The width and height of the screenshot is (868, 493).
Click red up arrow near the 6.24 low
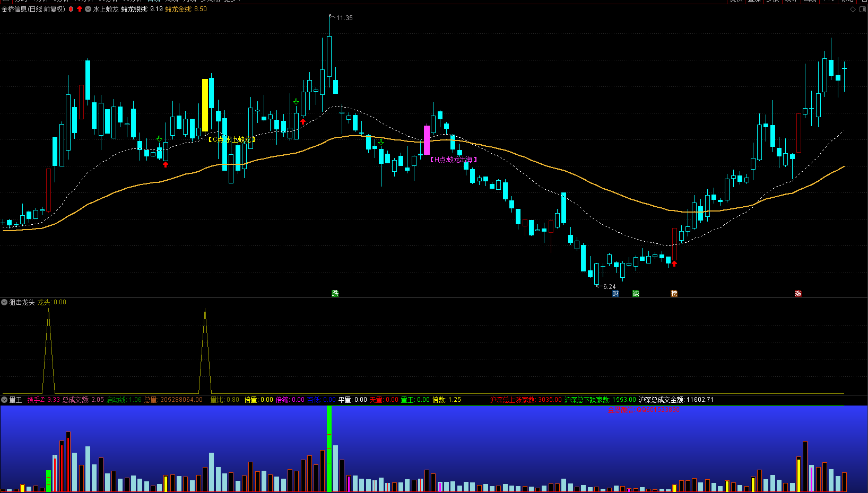674,263
